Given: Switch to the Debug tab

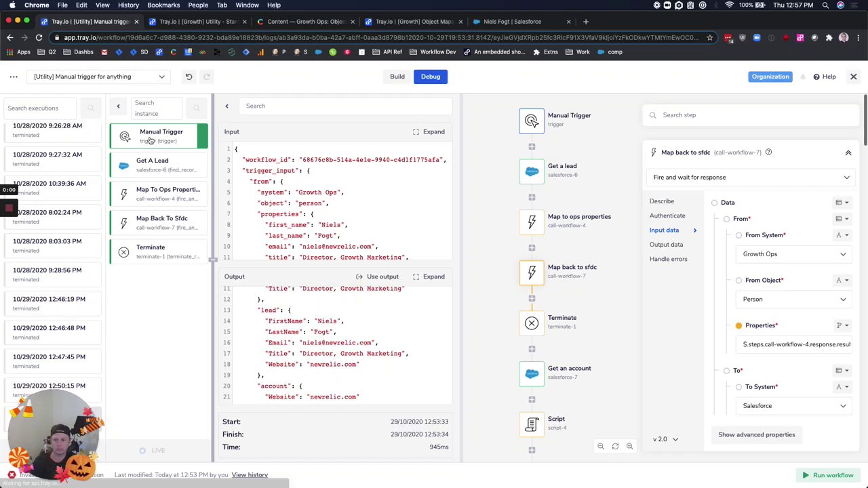Looking at the screenshot, I should [431, 77].
